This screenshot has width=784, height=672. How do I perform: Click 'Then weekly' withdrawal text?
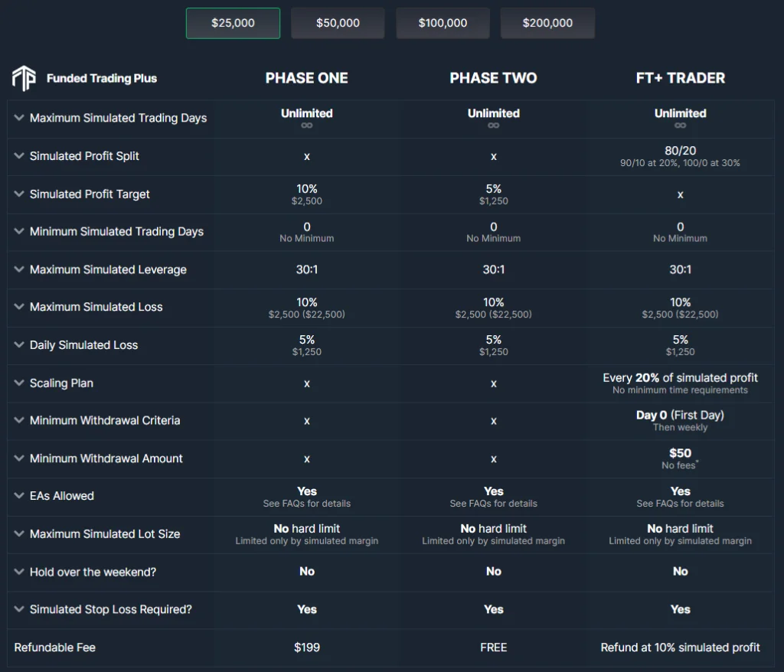[681, 428]
